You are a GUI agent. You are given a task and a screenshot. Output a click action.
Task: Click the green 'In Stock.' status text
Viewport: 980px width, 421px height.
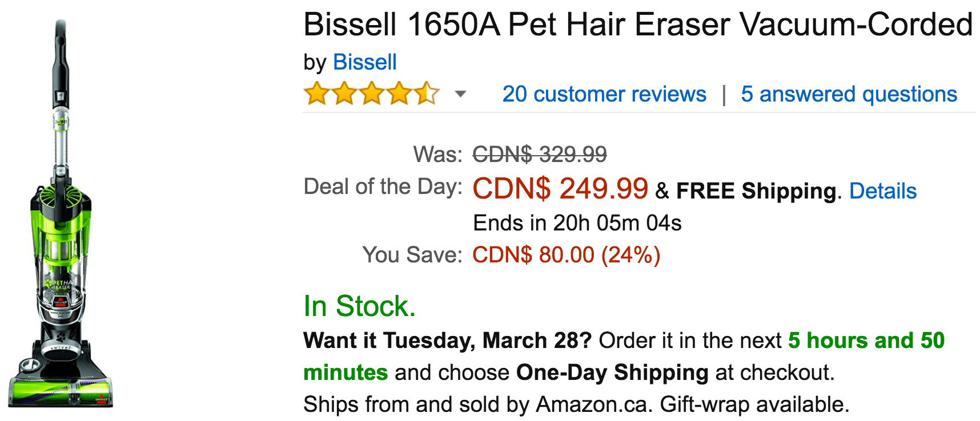(359, 306)
